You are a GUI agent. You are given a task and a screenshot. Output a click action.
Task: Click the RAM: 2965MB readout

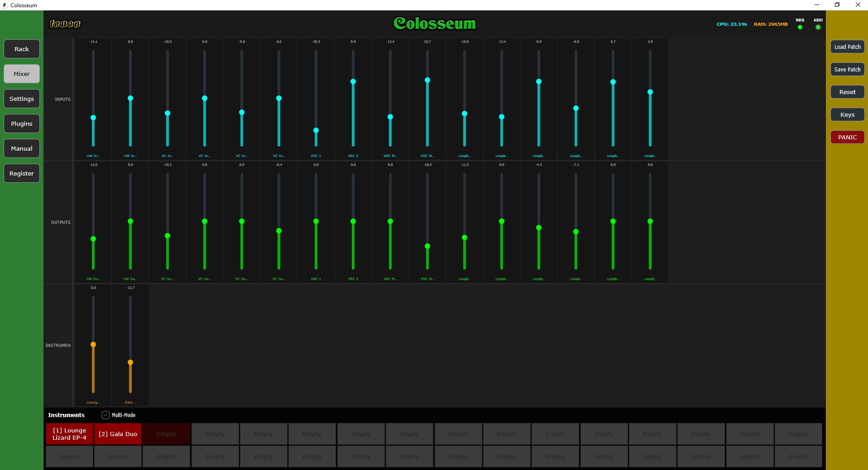tap(771, 24)
